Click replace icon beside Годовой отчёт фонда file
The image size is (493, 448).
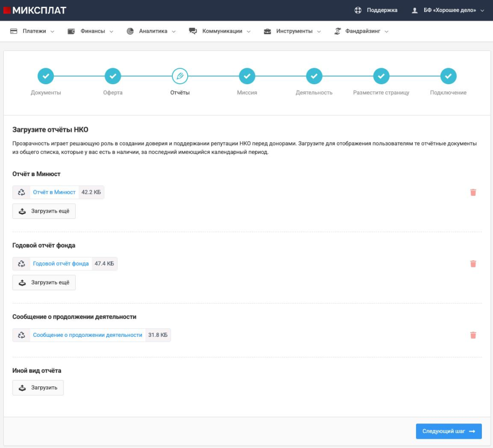[x=21, y=264]
